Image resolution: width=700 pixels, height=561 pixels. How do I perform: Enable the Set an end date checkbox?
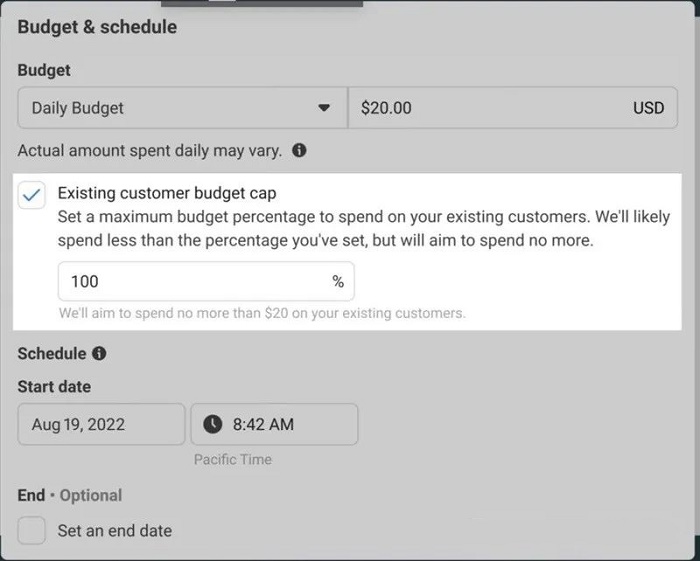coord(32,530)
